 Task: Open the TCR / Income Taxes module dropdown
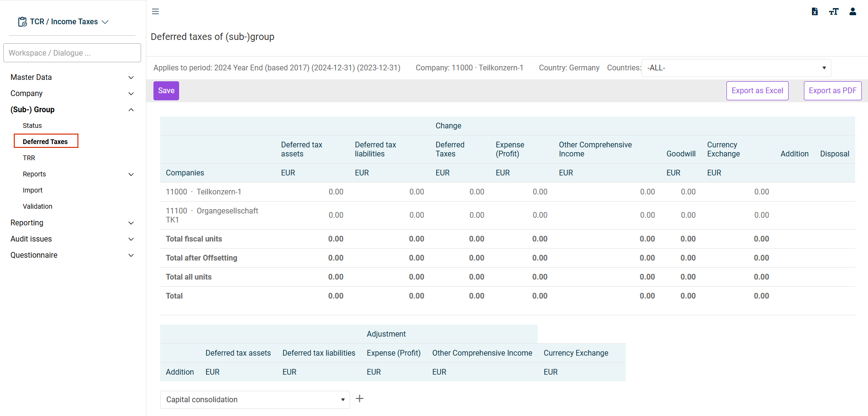click(x=63, y=22)
